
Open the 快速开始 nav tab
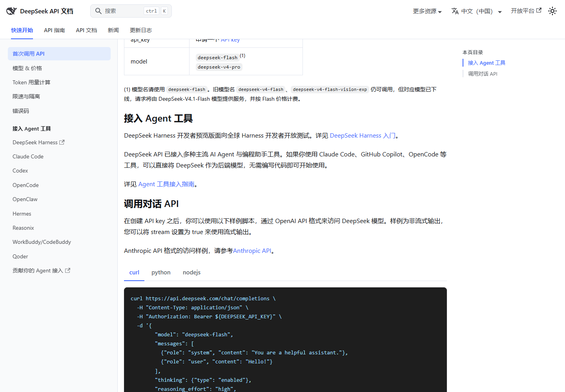tap(22, 30)
